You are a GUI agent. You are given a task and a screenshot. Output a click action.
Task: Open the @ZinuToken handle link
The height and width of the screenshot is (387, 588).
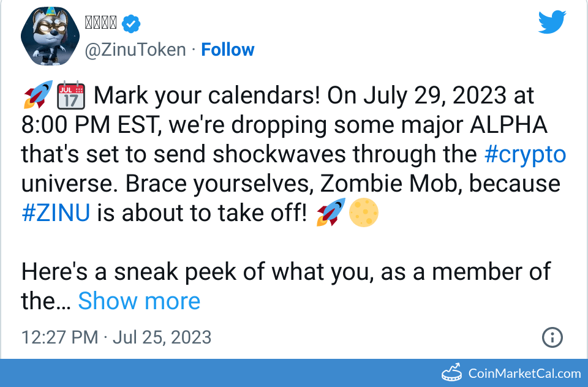coord(135,50)
